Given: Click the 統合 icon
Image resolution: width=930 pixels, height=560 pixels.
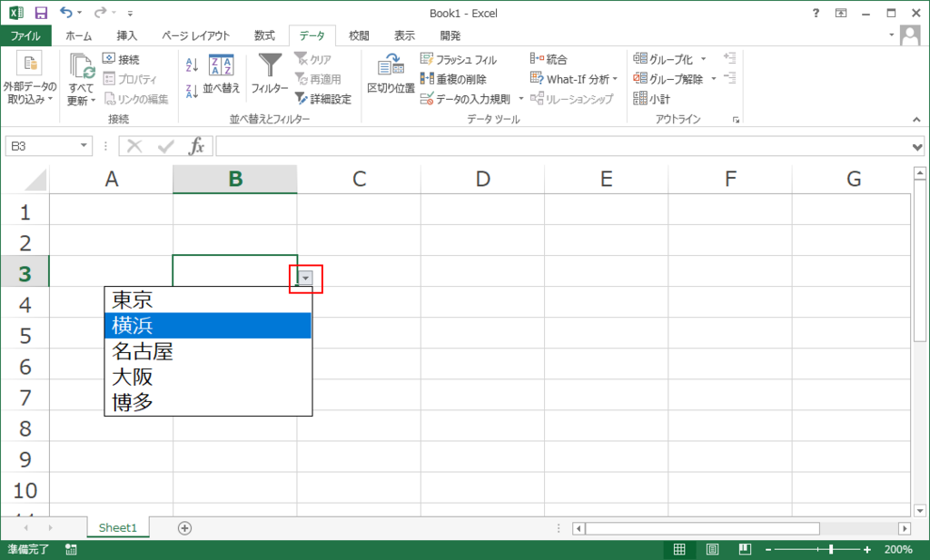Looking at the screenshot, I should [x=559, y=58].
